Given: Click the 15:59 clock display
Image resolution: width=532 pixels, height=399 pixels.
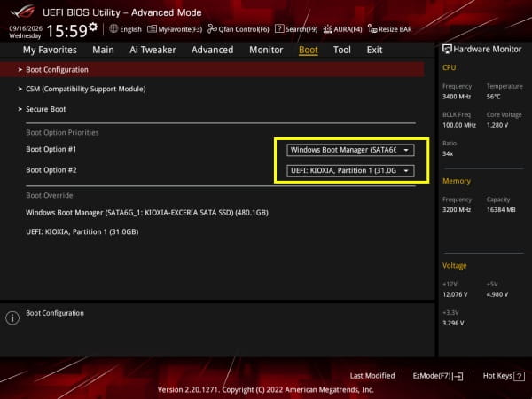Looking at the screenshot, I should [66, 31].
